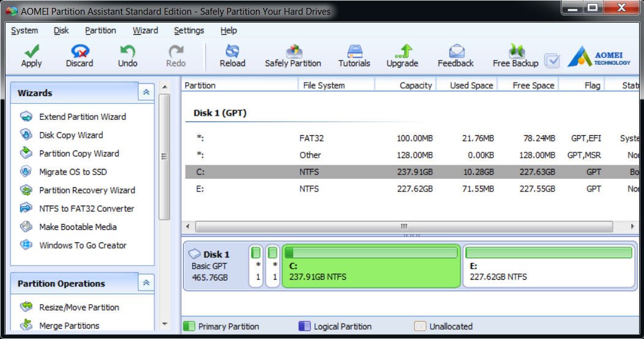Click the Logical Partition legend swatch
This screenshot has width=644, height=339.
pos(304,326)
